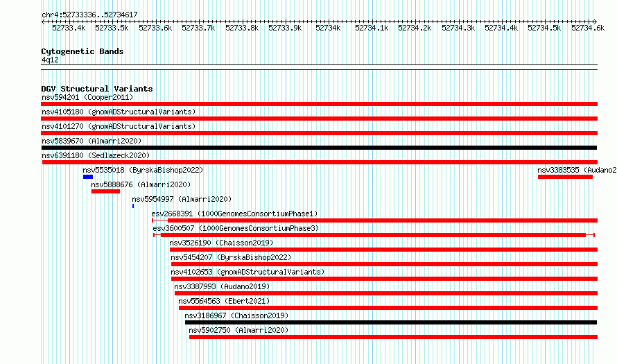The image size is (617, 364).
Task: Click the 52733.9k ruler tick label
Action: pos(285,28)
